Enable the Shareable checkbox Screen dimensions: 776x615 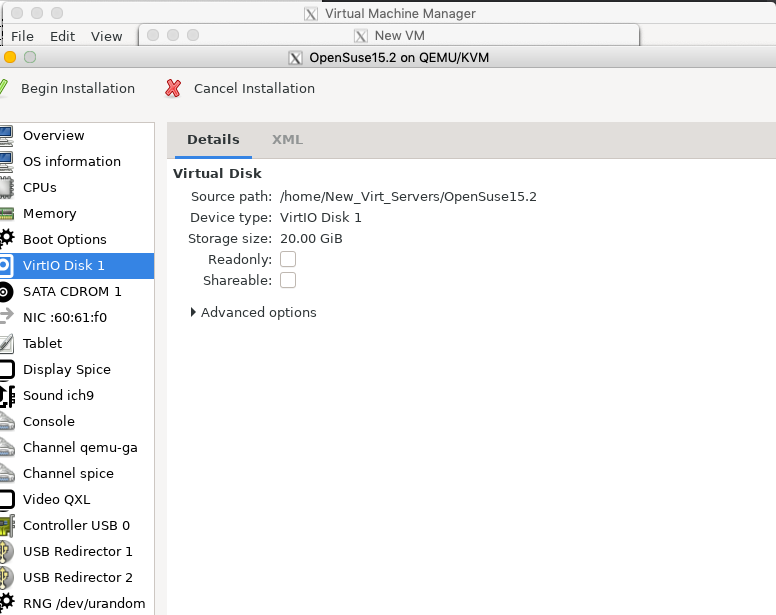point(288,281)
